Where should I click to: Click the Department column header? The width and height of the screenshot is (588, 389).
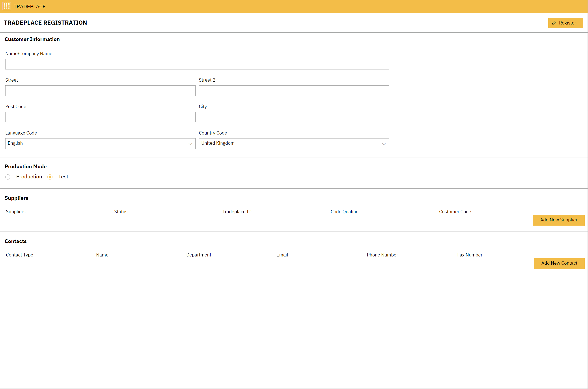(199, 255)
